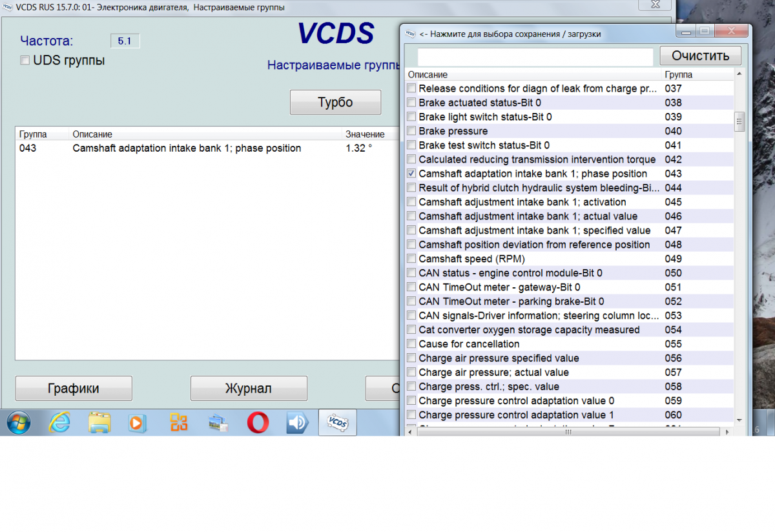Launch Opera browser from the taskbar
The height and width of the screenshot is (532, 775).
point(258,423)
